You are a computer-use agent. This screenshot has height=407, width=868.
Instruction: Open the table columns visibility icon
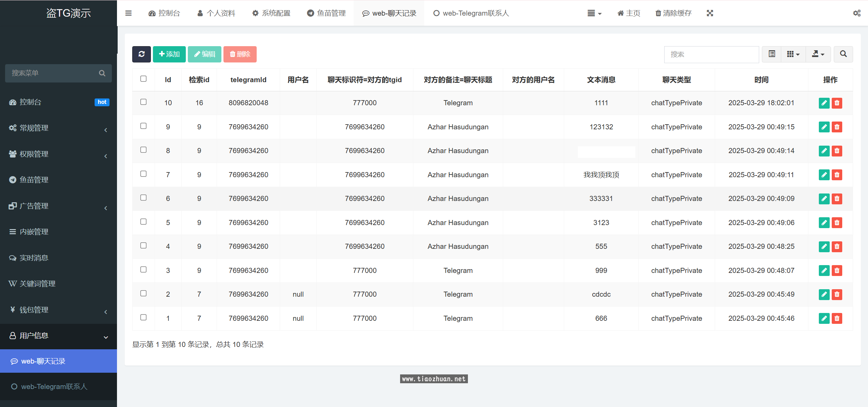tap(793, 54)
